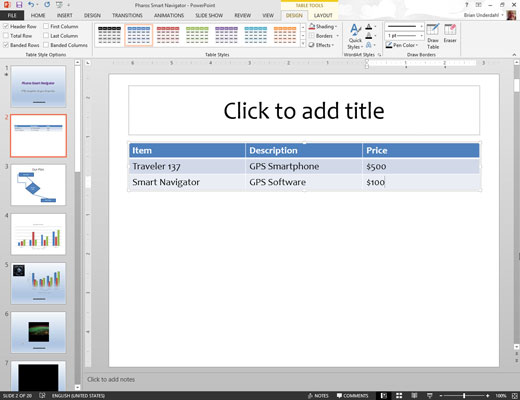Click the 'Click to add notes' area

(x=111, y=379)
